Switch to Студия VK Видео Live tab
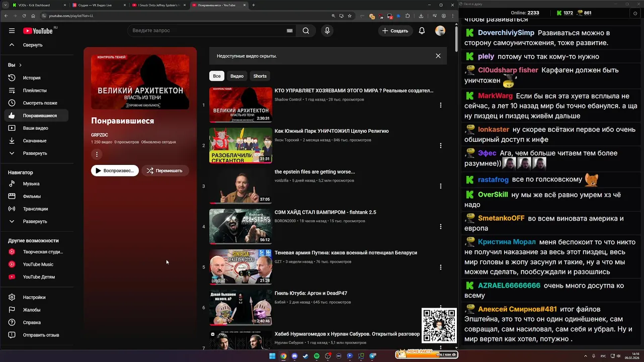This screenshot has height=362, width=644. pyautogui.click(x=98, y=5)
